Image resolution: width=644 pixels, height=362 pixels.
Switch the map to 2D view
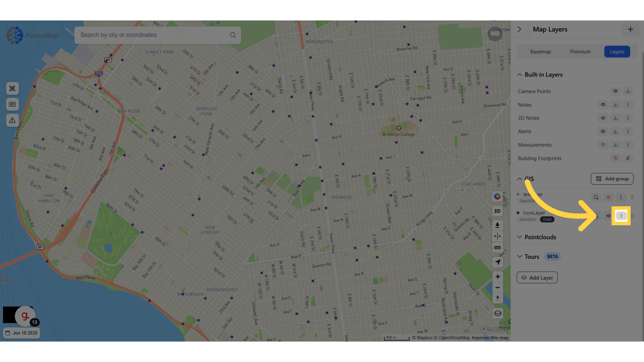[x=497, y=211]
